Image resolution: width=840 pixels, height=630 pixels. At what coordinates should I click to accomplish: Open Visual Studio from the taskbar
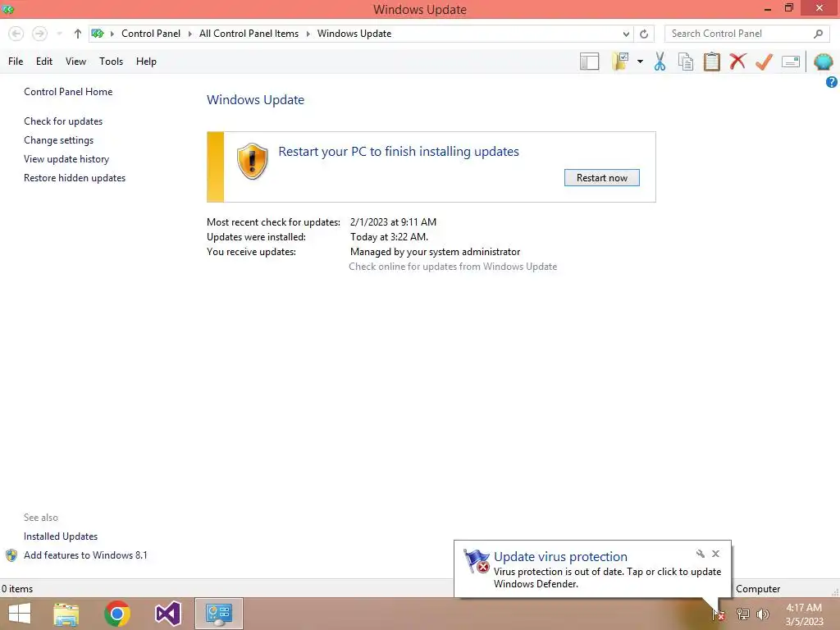167,614
